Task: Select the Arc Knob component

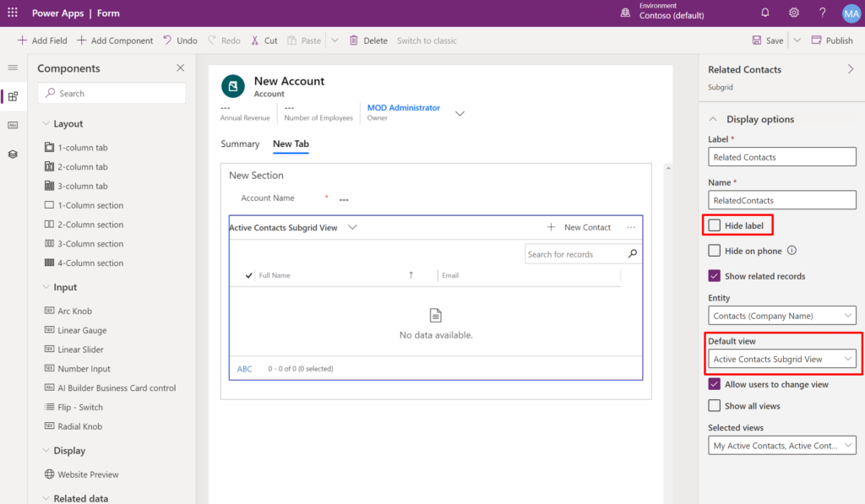Action: 68,311
